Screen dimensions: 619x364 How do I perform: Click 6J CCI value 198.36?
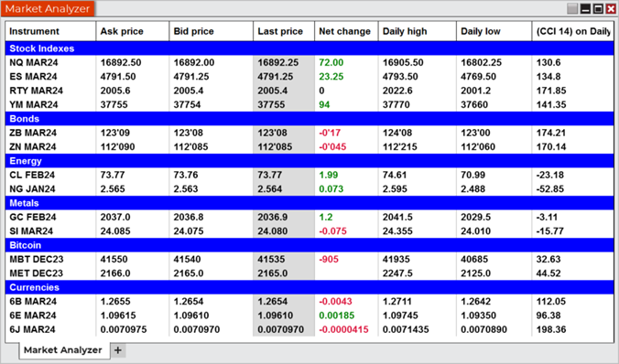coord(551,329)
